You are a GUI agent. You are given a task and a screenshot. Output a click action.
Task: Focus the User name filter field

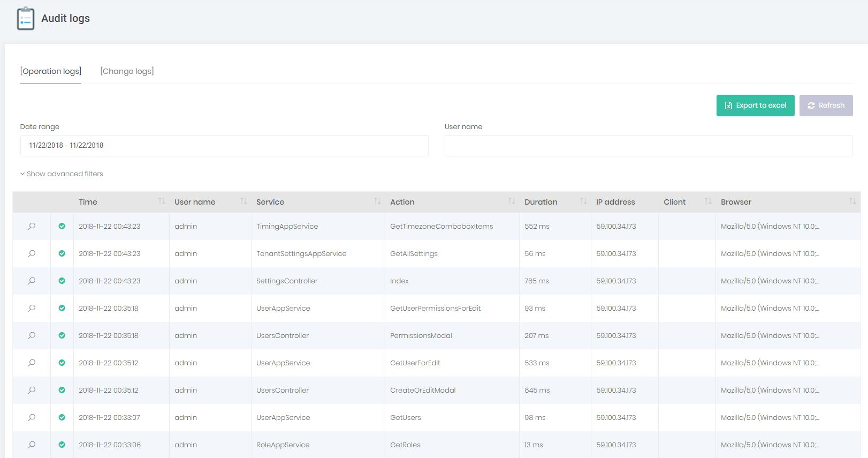[648, 146]
